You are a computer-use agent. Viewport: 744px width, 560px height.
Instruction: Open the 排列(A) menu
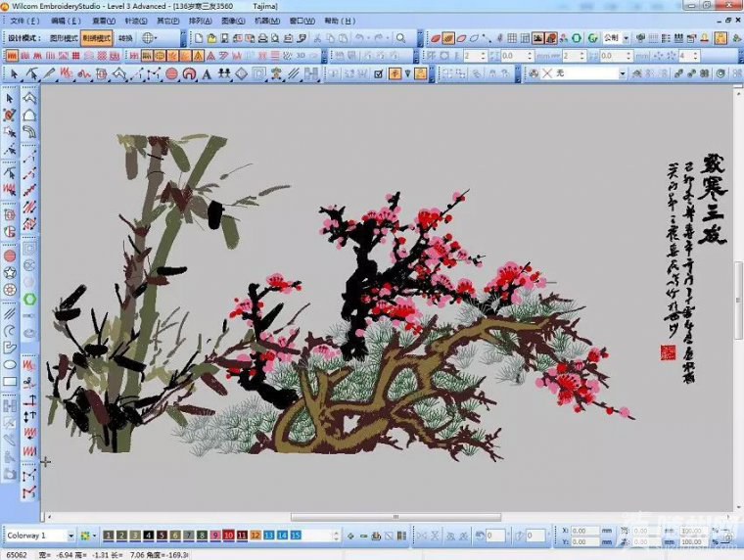[201, 21]
